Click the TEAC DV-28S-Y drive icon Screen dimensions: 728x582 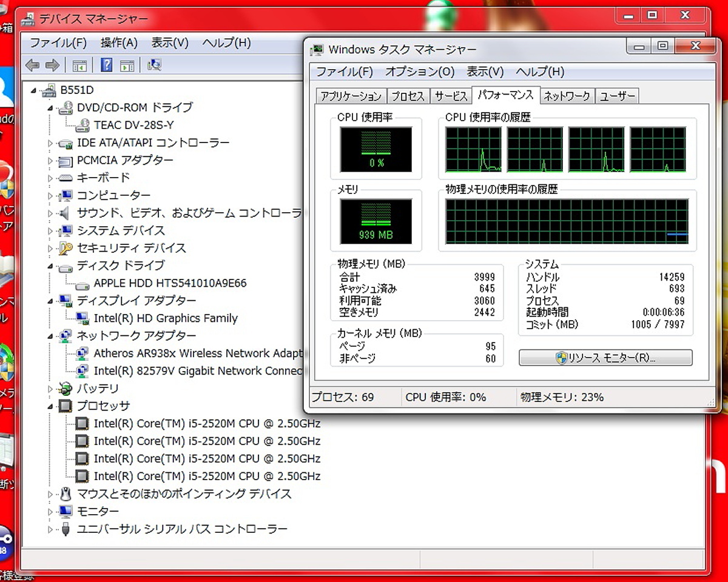click(83, 125)
